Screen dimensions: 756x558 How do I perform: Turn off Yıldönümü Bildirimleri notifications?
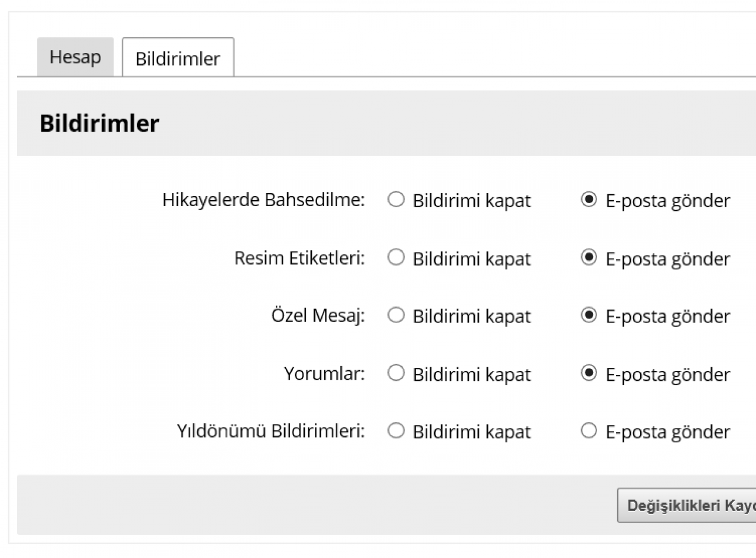coord(396,432)
